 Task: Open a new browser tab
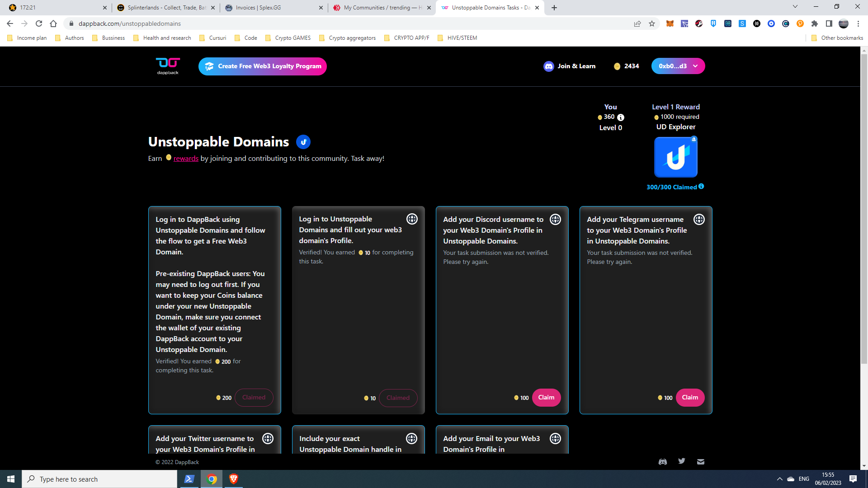click(554, 8)
